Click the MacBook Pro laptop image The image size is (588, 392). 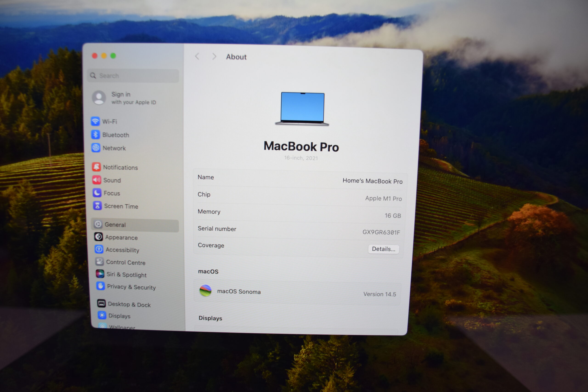(302, 109)
